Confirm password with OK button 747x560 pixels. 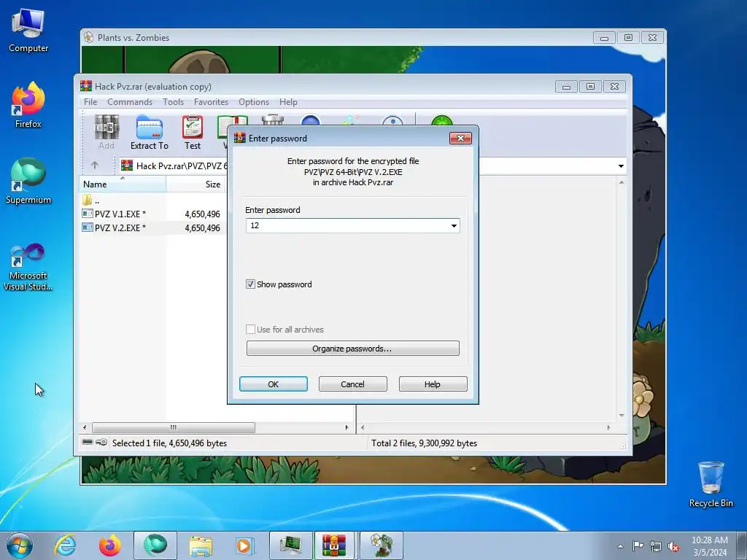(x=274, y=384)
